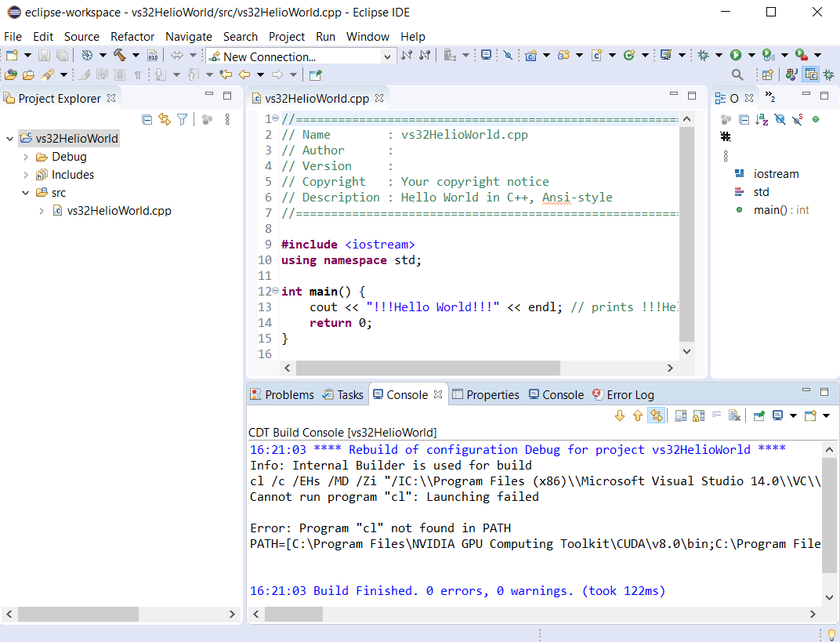Click the Project Explorer horizontal scrollbar thumb
840x642 pixels.
pyautogui.click(x=78, y=614)
